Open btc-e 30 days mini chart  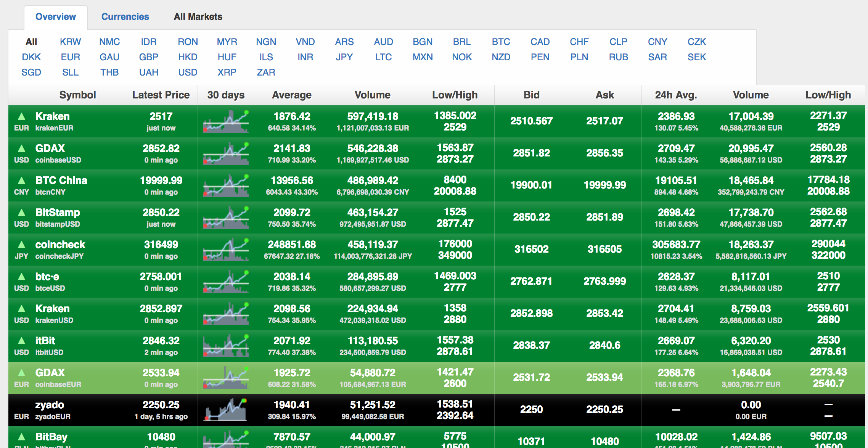[226, 282]
